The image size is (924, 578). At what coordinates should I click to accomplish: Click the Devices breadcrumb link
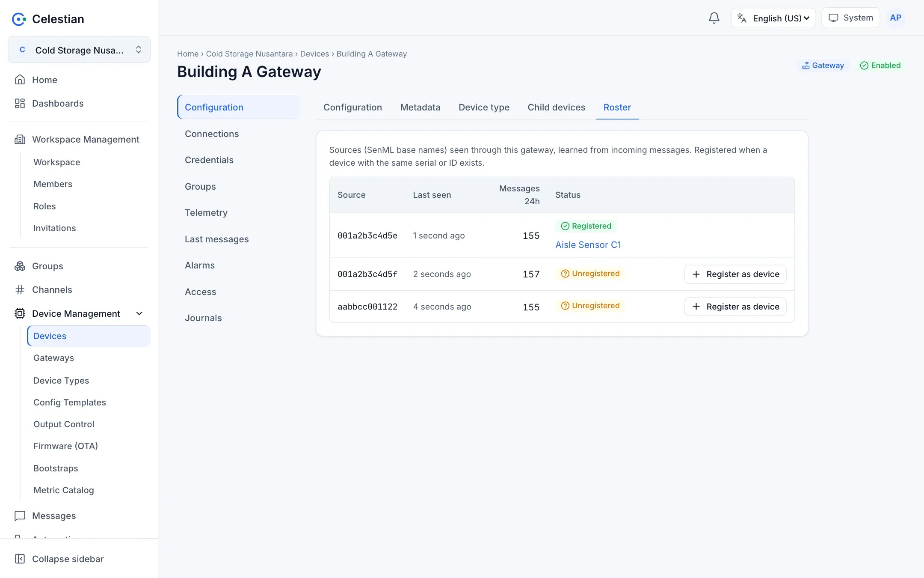pyautogui.click(x=314, y=54)
